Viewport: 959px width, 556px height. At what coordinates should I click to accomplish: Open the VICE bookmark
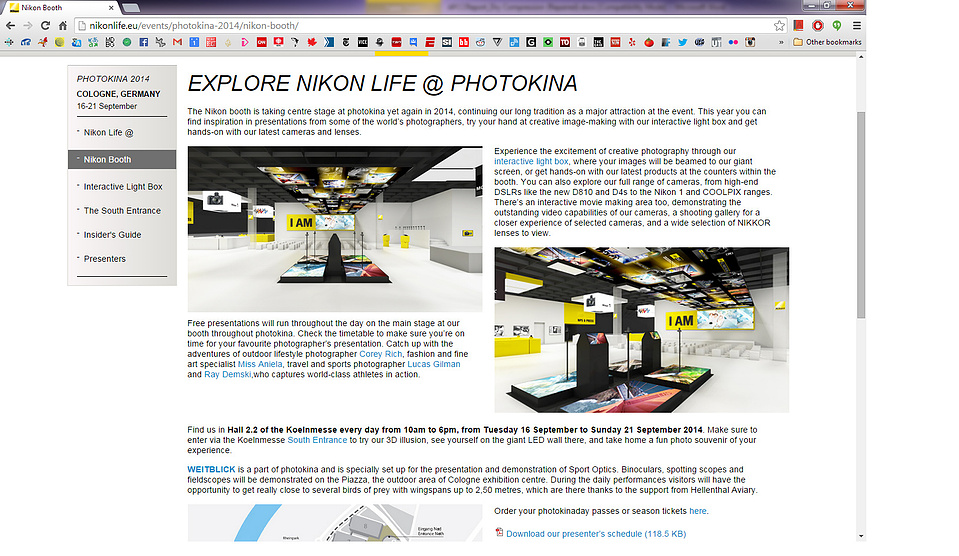(x=363, y=42)
